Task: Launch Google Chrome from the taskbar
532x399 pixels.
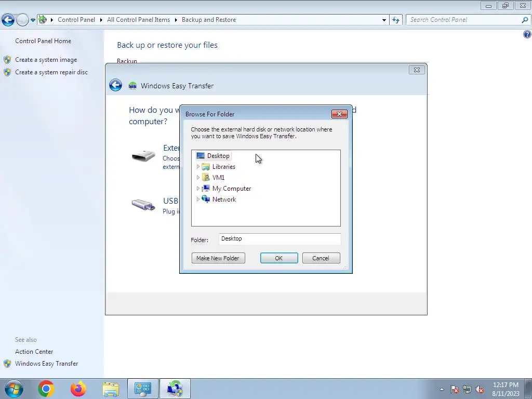Action: (46, 389)
